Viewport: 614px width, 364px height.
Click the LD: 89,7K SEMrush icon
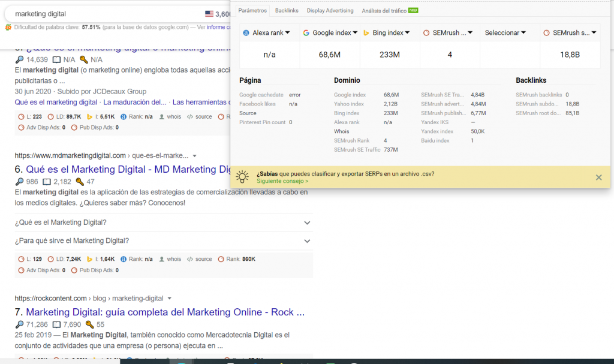click(50, 117)
